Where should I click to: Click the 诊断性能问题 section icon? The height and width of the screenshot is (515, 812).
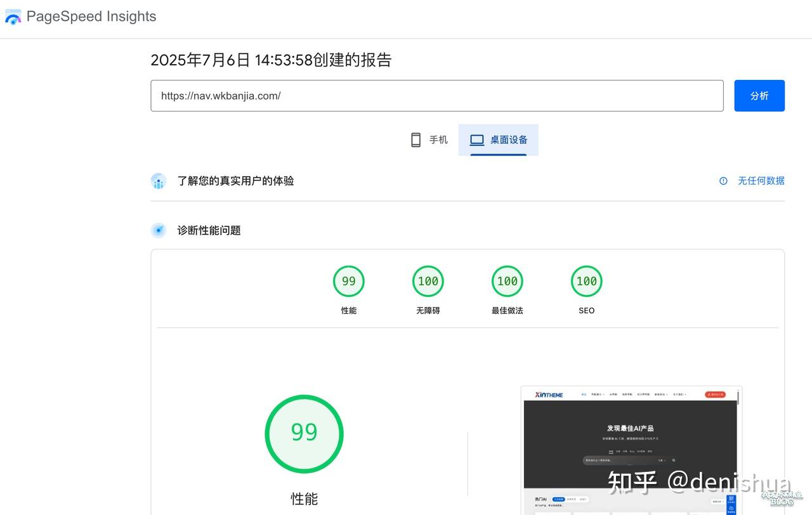(159, 230)
